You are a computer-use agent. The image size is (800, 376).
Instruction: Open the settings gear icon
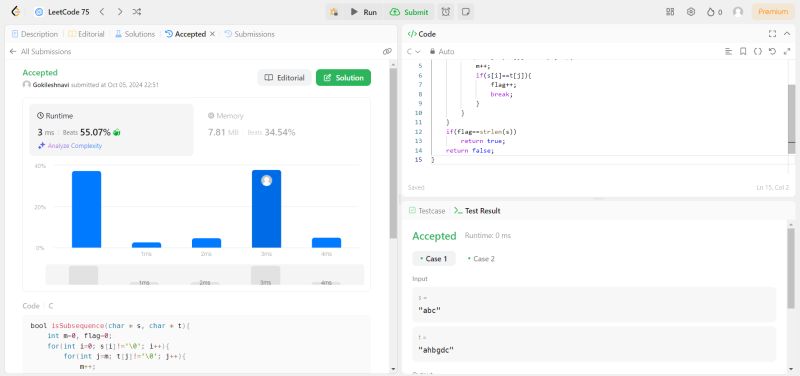pyautogui.click(x=691, y=12)
